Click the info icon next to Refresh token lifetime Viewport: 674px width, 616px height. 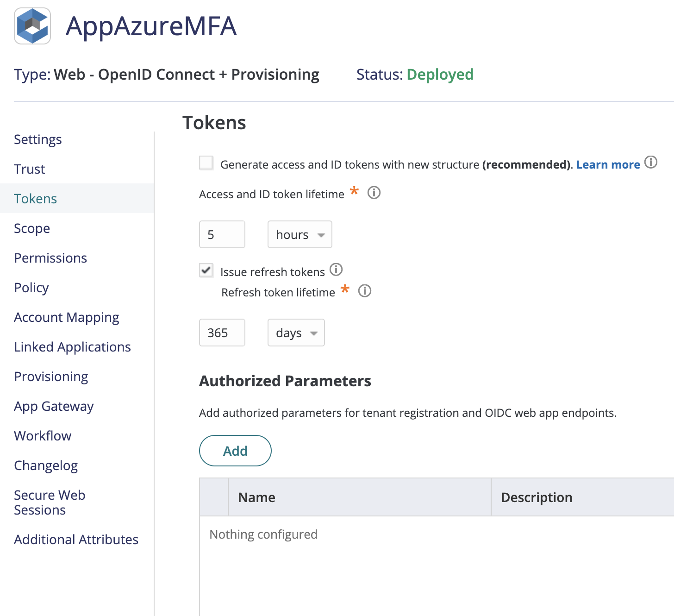coord(365,291)
